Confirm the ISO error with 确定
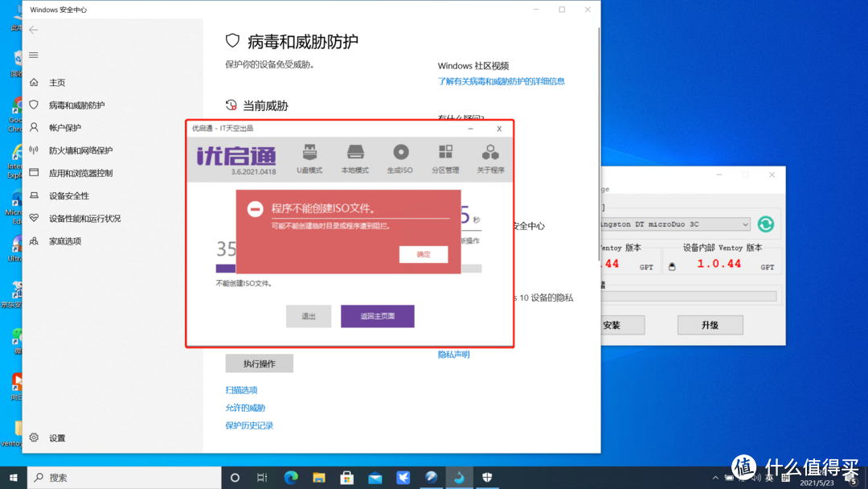 424,254
